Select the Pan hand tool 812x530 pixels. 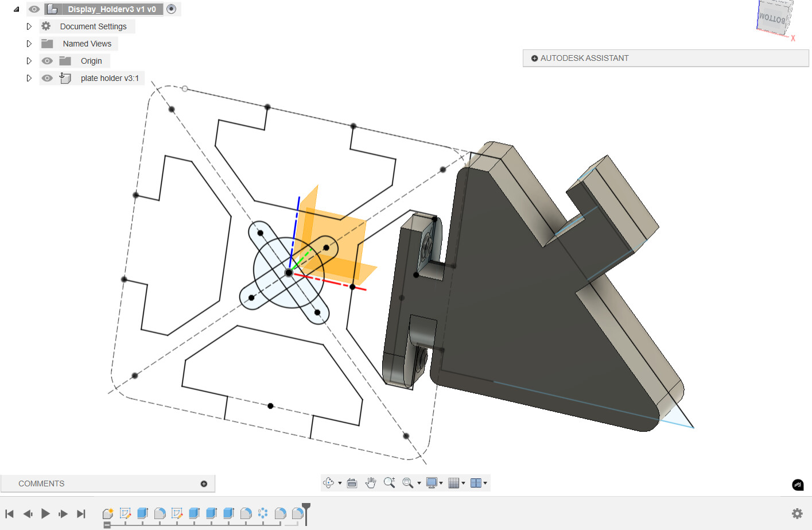click(x=371, y=483)
